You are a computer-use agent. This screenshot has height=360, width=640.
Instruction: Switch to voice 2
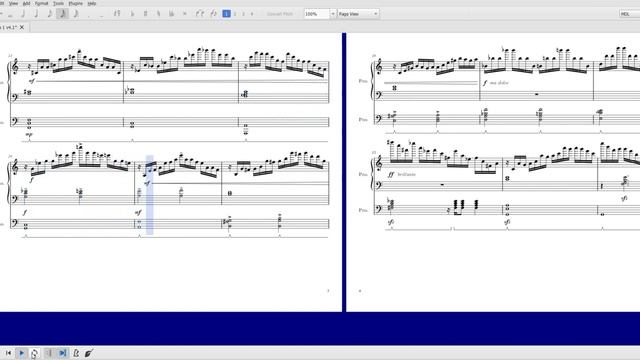click(235, 14)
